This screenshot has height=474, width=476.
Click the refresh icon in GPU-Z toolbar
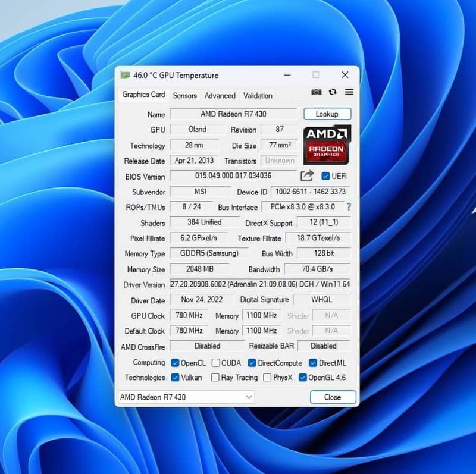click(x=333, y=92)
